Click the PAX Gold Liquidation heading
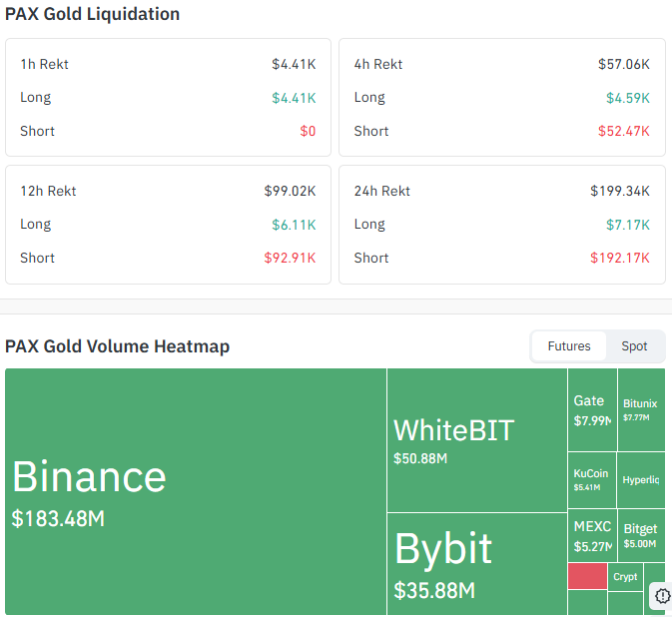 pos(92,14)
